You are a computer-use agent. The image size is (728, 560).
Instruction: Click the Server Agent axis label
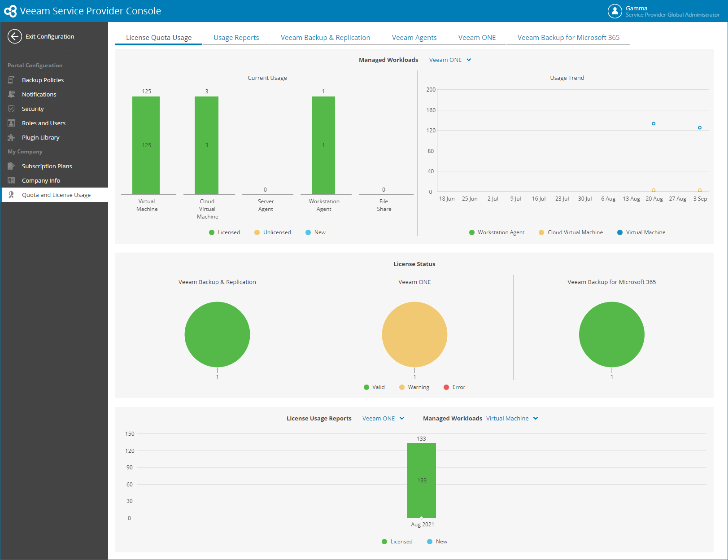(266, 205)
